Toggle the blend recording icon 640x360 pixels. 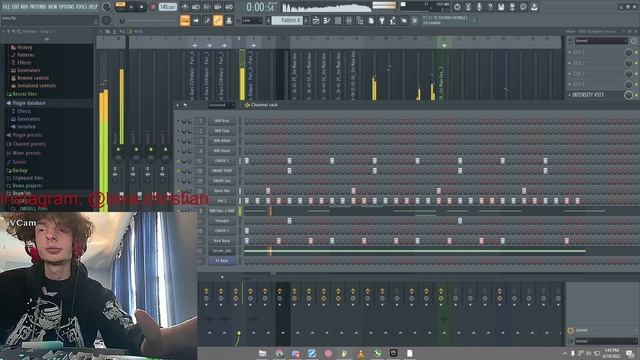click(x=218, y=7)
